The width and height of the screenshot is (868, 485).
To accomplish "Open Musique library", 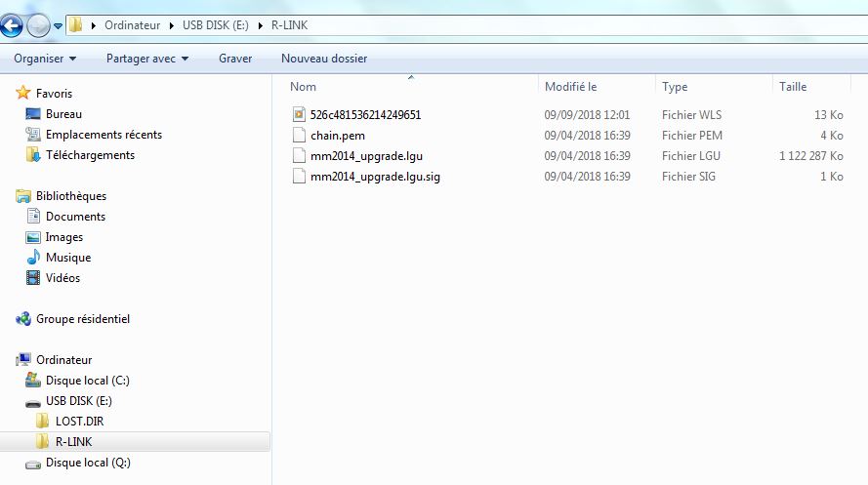I will 68,258.
